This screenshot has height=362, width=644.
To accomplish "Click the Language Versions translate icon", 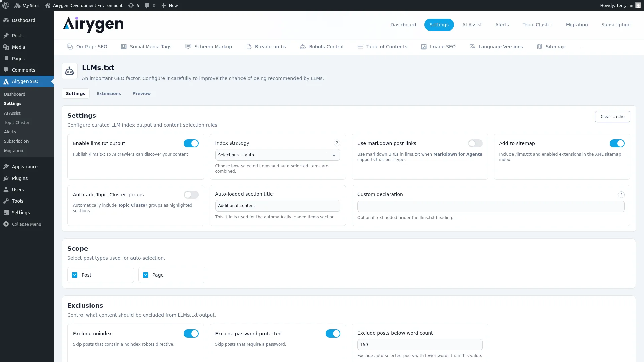I will pos(472,47).
